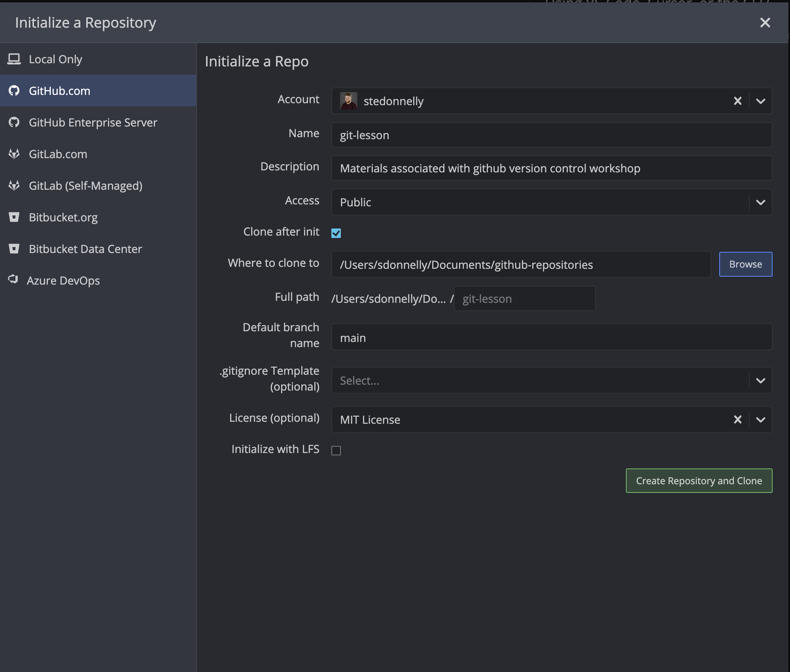
Task: Click the Bitbucket Data Center icon
Action: (14, 249)
